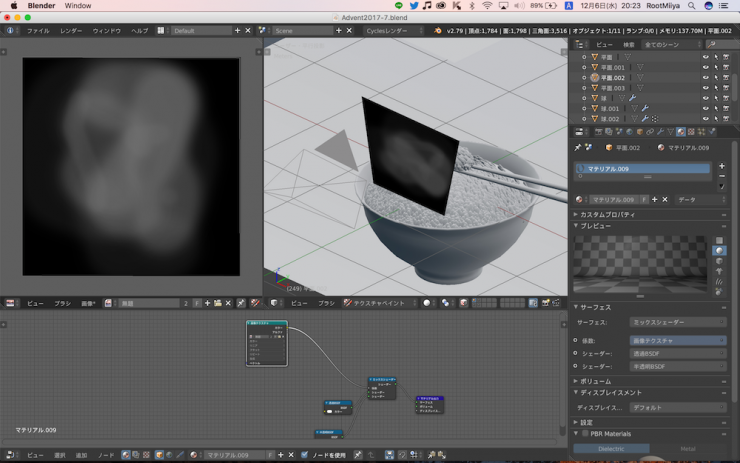Toggle visibility eye for 平面.002 object

(x=706, y=78)
